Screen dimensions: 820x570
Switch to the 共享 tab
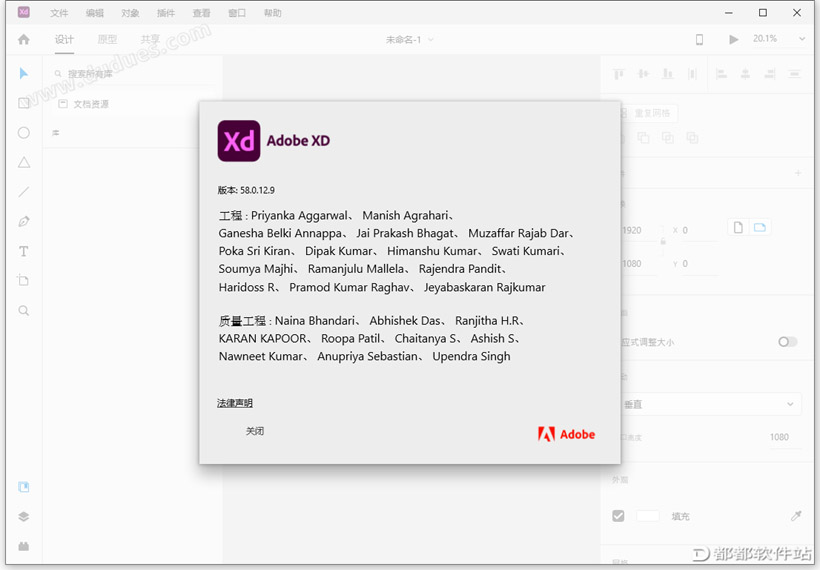click(x=150, y=39)
